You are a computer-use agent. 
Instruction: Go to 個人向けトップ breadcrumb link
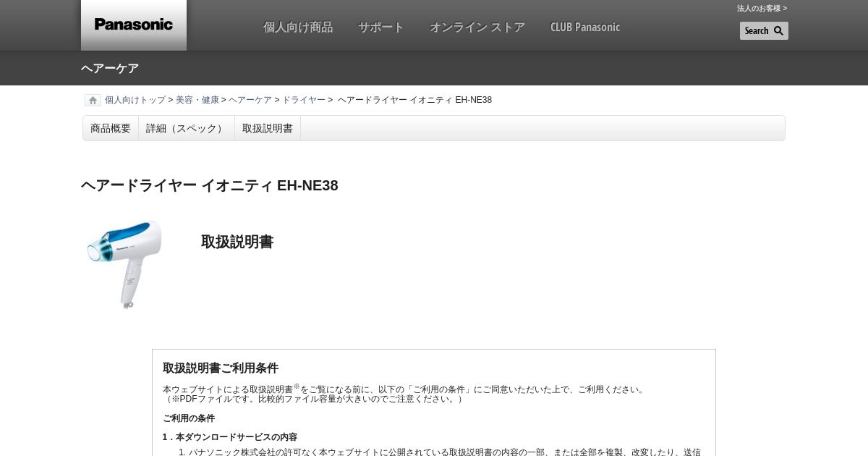(135, 100)
